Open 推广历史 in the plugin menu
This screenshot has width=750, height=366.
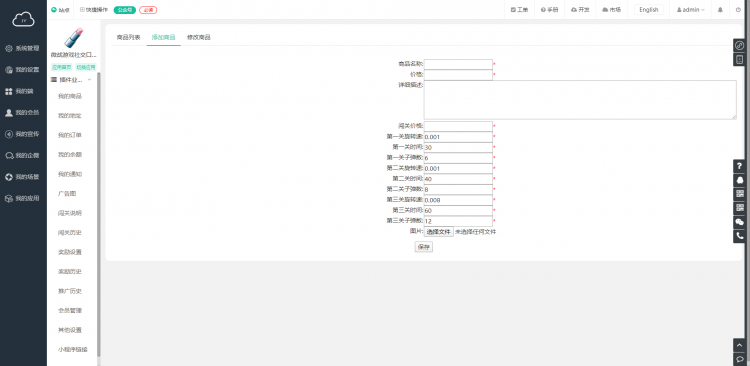click(70, 291)
